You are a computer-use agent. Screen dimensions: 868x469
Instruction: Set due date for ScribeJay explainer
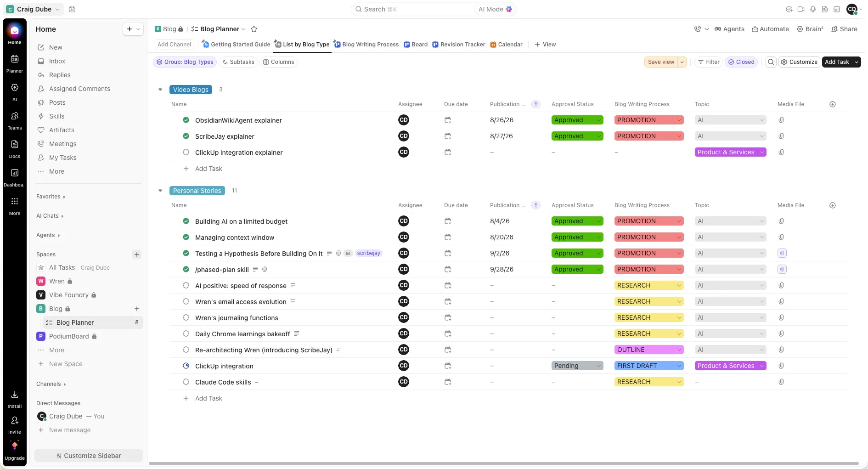click(448, 136)
